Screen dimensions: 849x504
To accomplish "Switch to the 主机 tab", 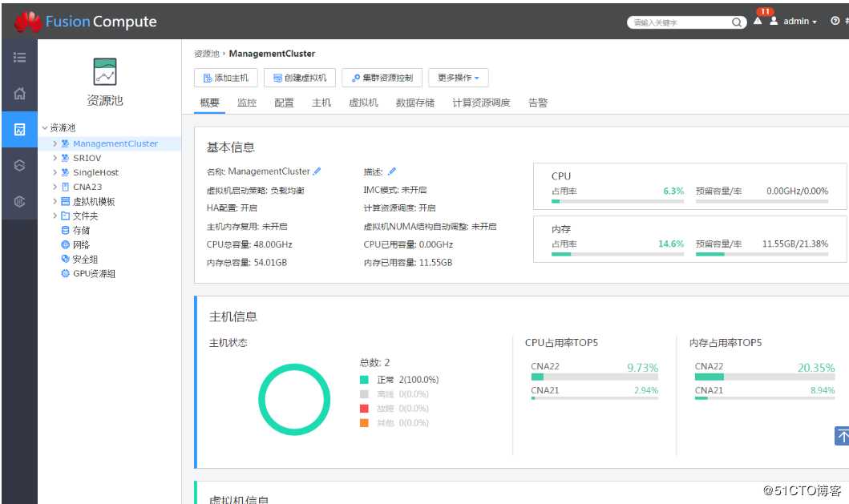I will coord(321,103).
